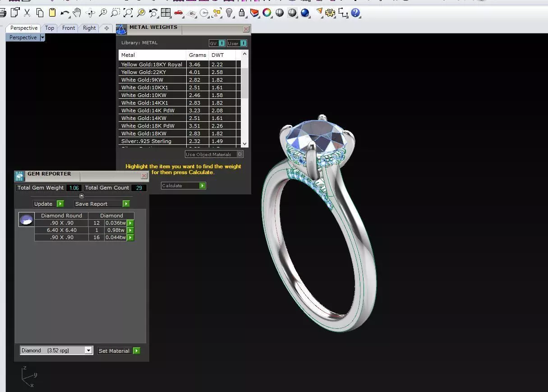Click the Metal Weights scrollbar up arrow
The width and height of the screenshot is (548, 392).
[x=244, y=54]
